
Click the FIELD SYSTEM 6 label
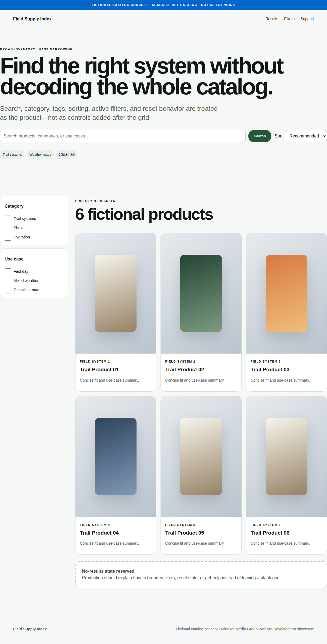[266, 525]
